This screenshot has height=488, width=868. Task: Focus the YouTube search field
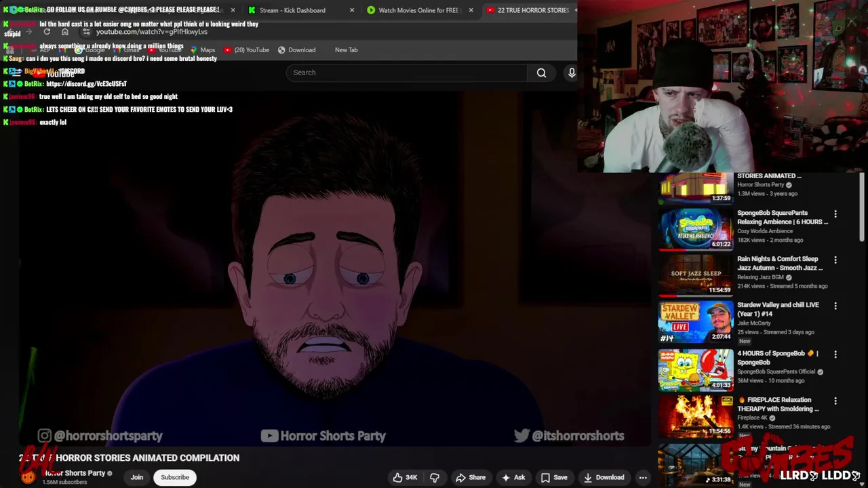(407, 73)
